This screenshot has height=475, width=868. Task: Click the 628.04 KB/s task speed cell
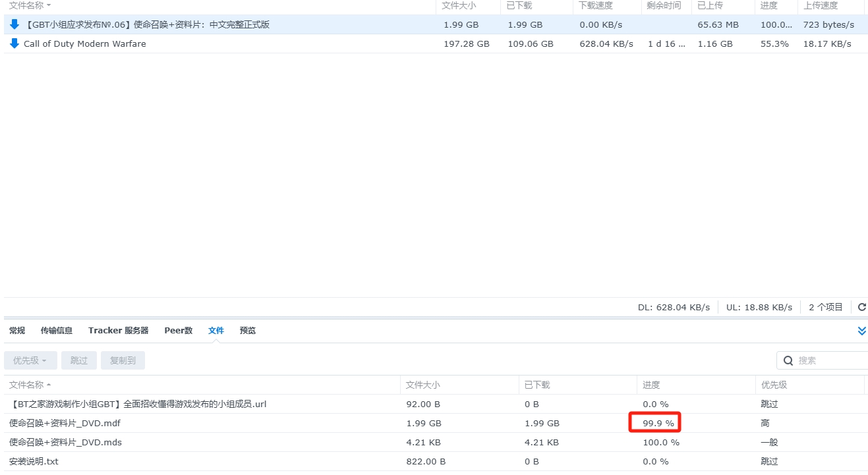tap(606, 43)
